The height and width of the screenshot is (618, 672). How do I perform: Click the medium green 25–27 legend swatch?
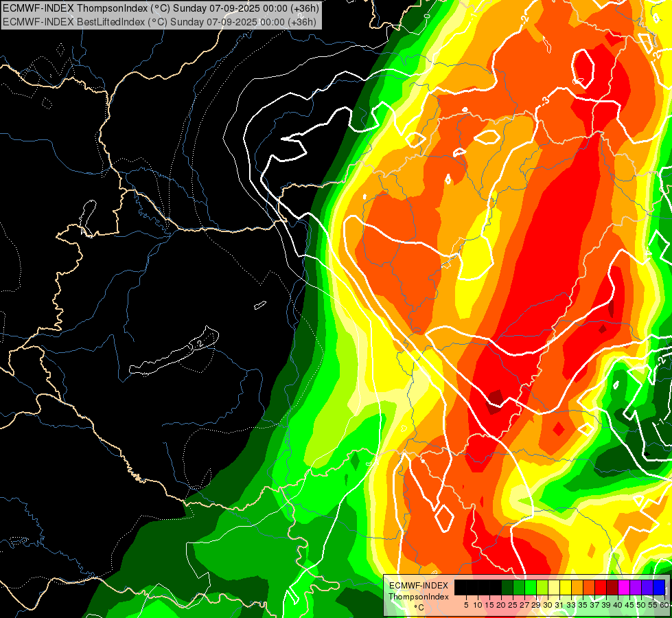519,587
